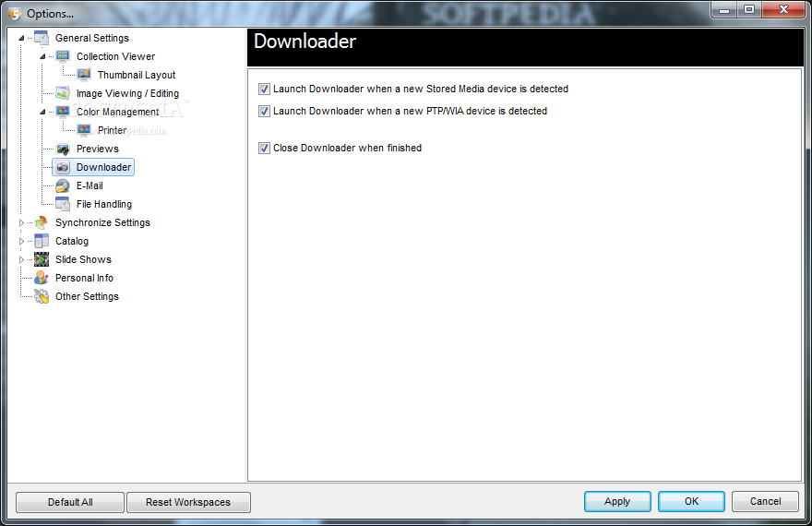Click the E-Mail icon
Screen dimensions: 812x526
(x=63, y=185)
